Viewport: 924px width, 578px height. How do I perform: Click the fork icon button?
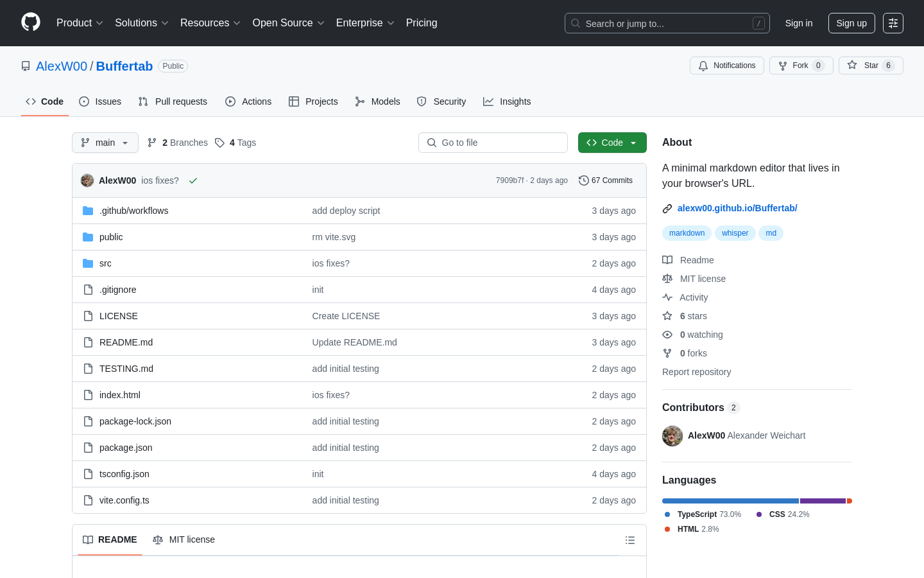pos(783,66)
